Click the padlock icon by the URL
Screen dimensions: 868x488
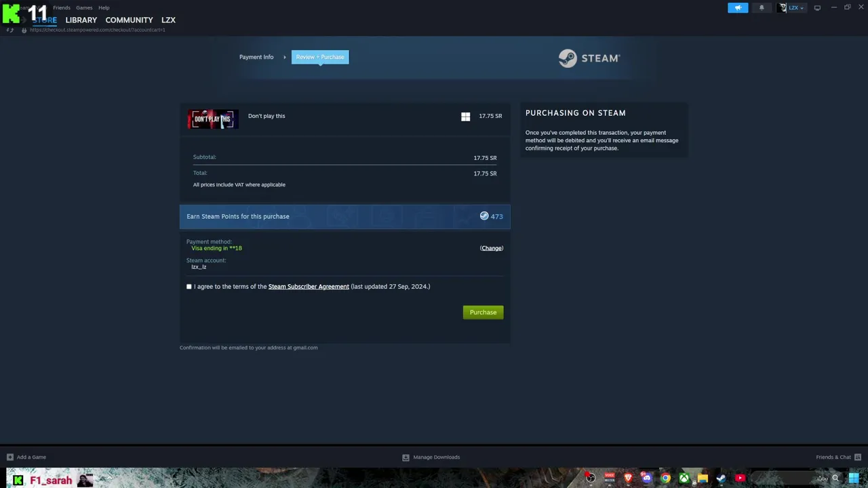point(24,30)
